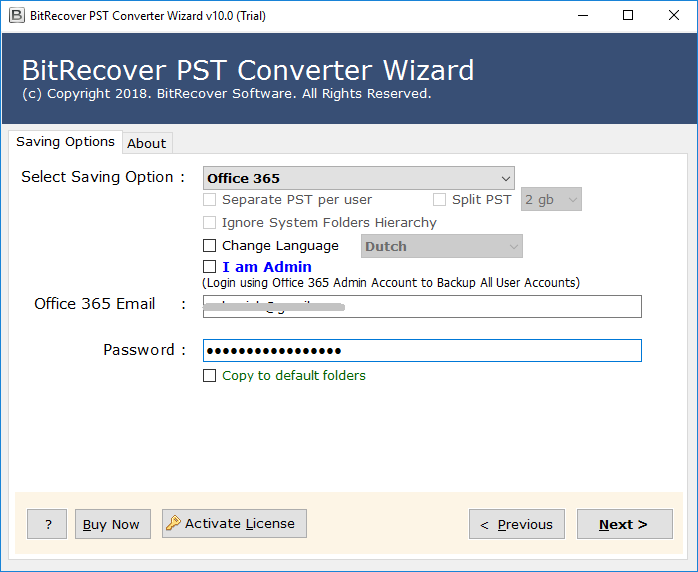
Task: Toggle Ignore System Folders Hierarchy checkbox
Action: point(209,222)
